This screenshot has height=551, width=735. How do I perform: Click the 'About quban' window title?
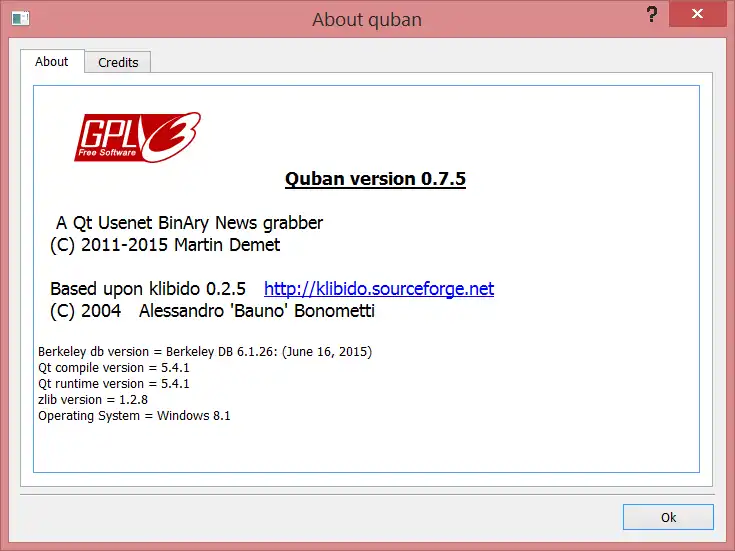coord(367,20)
